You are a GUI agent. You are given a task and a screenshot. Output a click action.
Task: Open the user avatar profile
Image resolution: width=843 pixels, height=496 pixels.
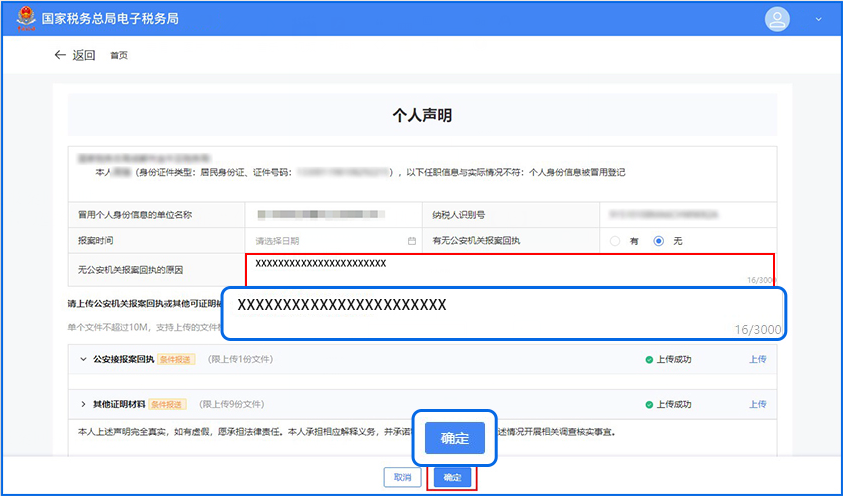tap(777, 19)
